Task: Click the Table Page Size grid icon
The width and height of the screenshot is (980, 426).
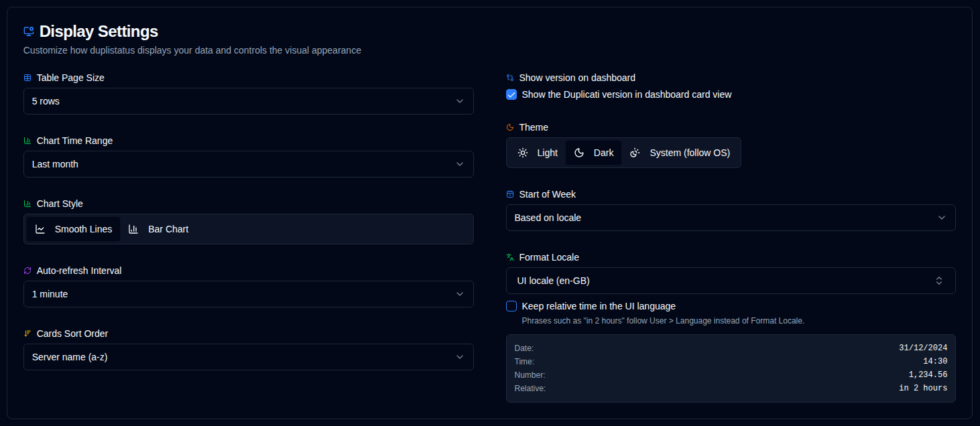Action: [27, 78]
